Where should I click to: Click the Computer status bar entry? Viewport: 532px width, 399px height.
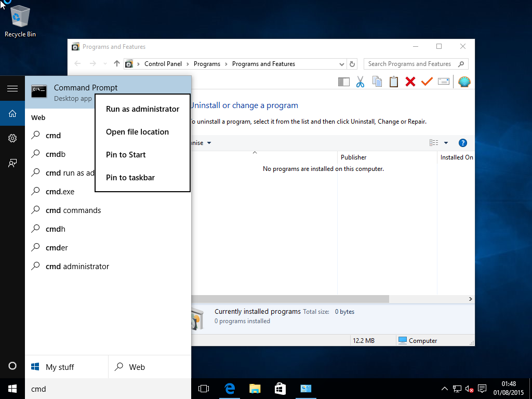coord(418,340)
